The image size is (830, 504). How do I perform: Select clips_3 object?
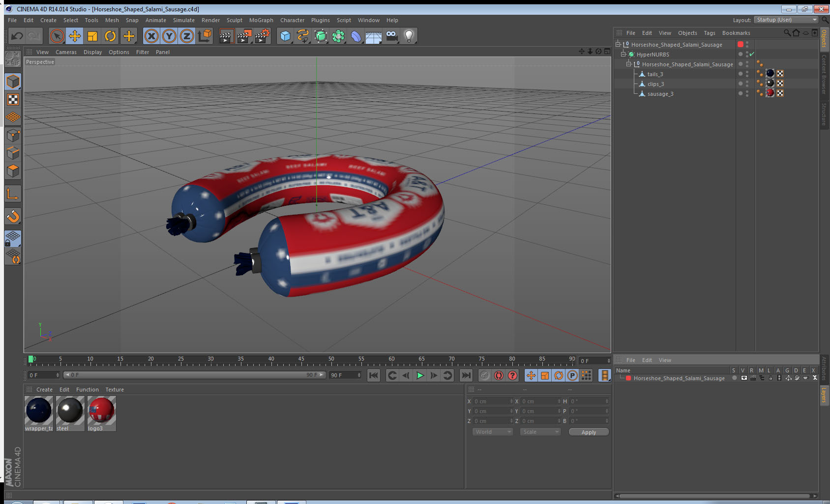point(655,84)
